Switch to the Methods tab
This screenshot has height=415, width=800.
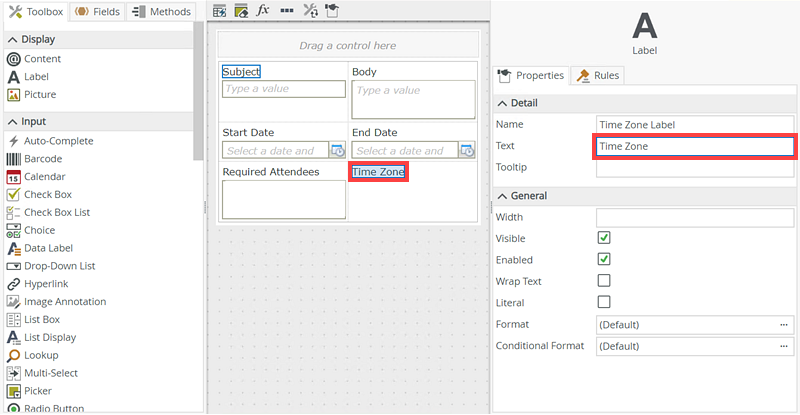pos(161,12)
